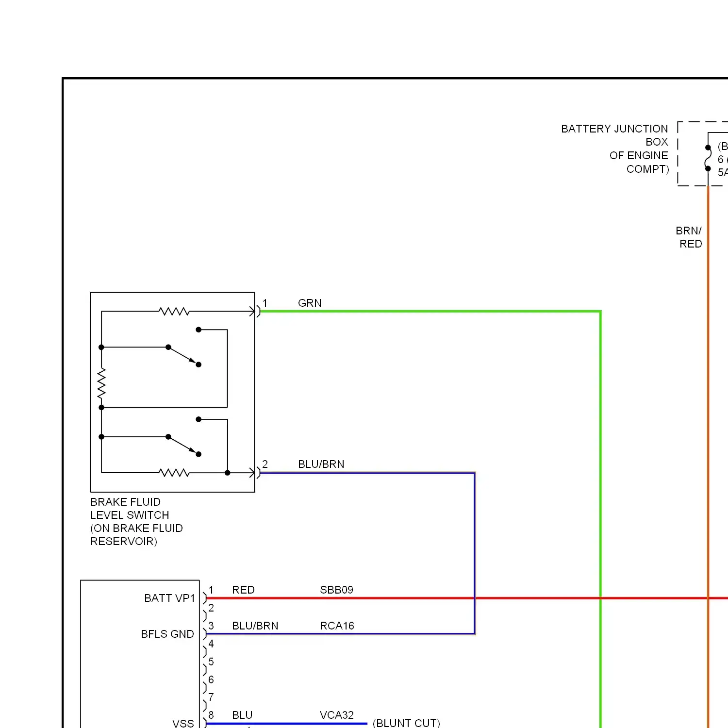Click circuit code RCA16
Screen dimensions: 728x728
337,626
